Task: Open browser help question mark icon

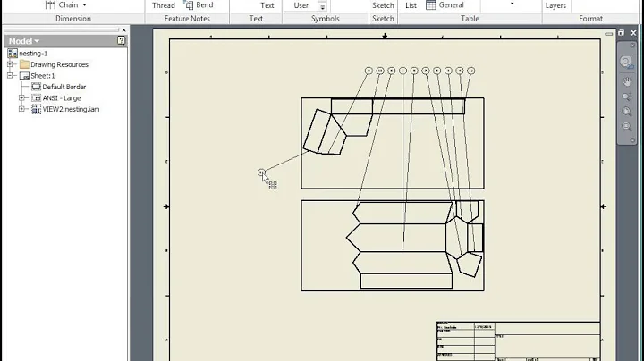Action: 121,40
